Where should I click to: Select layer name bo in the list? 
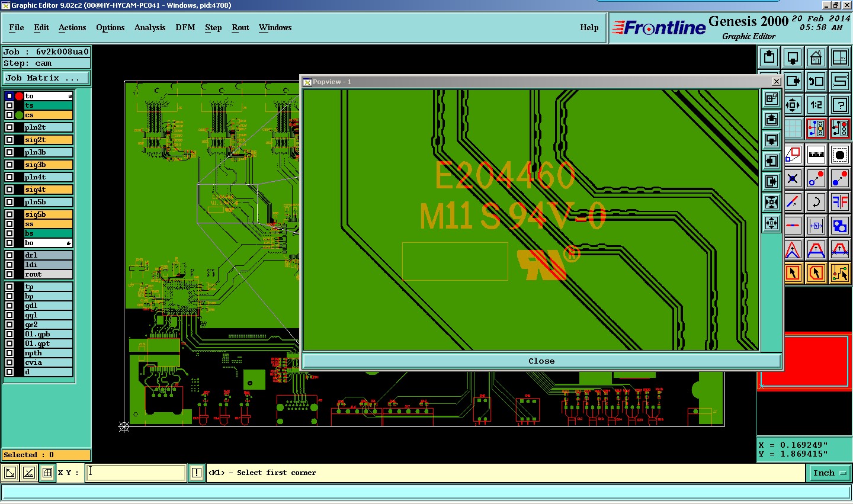pos(48,243)
